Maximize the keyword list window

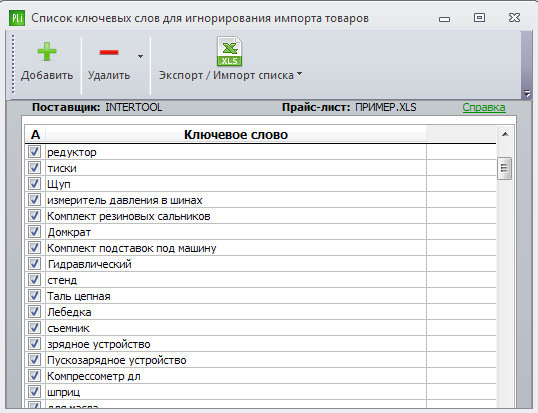click(479, 17)
